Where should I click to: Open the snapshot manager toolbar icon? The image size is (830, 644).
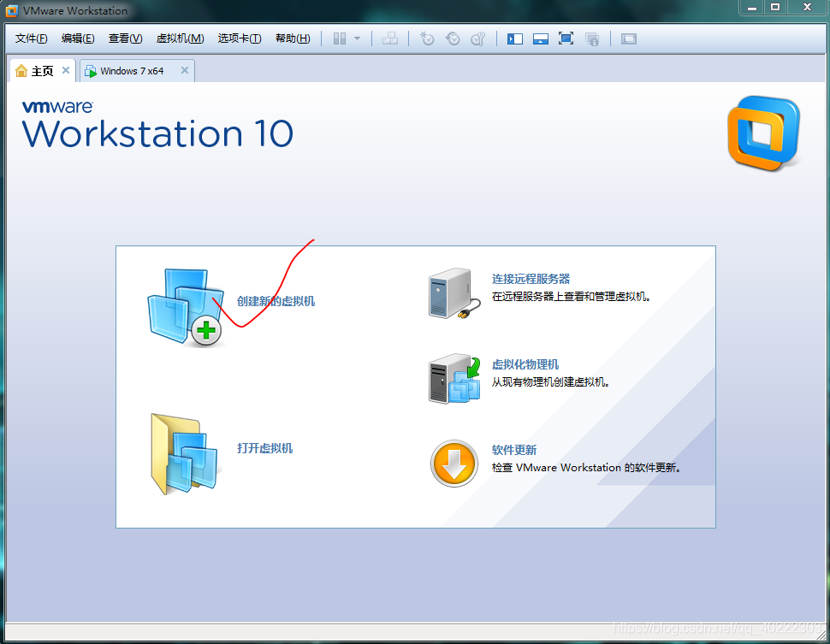[478, 38]
